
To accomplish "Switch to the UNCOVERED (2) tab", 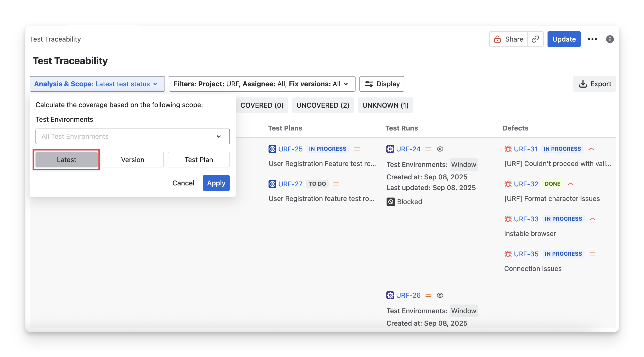I will (x=323, y=105).
